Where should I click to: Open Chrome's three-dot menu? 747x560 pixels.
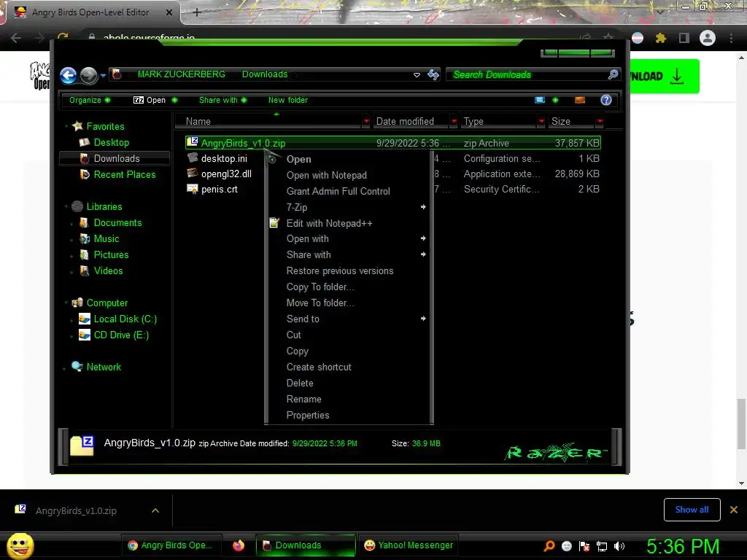click(x=731, y=38)
